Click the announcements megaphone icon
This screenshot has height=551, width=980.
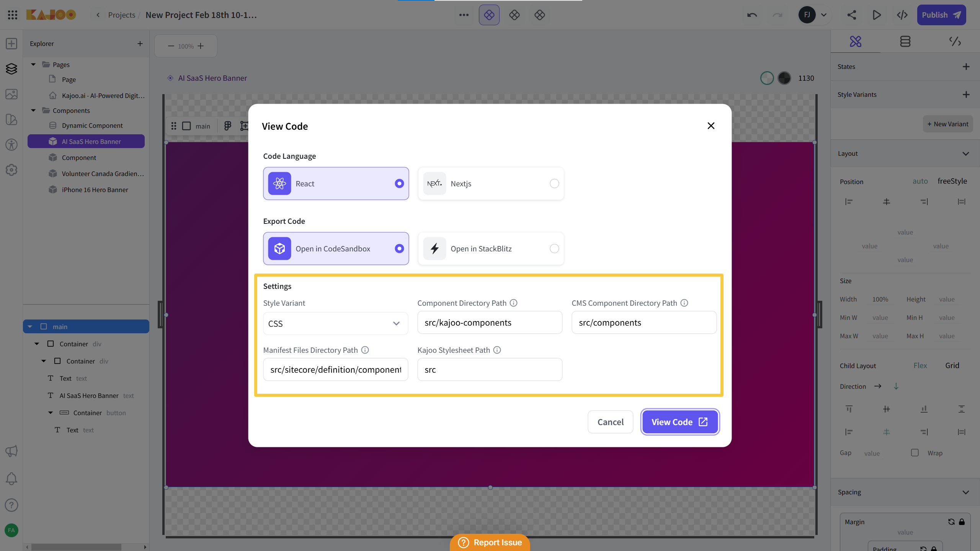(x=11, y=451)
